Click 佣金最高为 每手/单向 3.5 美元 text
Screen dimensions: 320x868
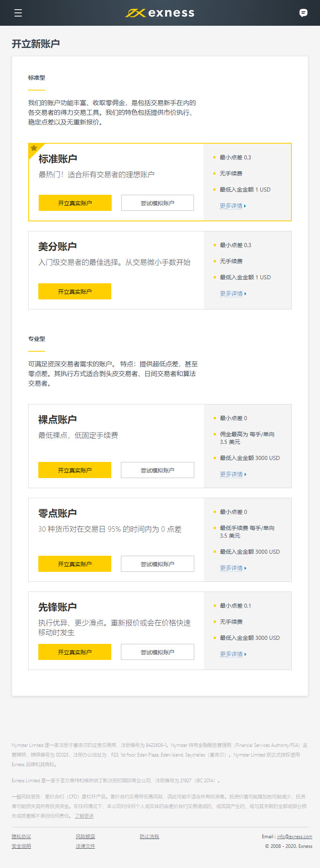(x=247, y=438)
